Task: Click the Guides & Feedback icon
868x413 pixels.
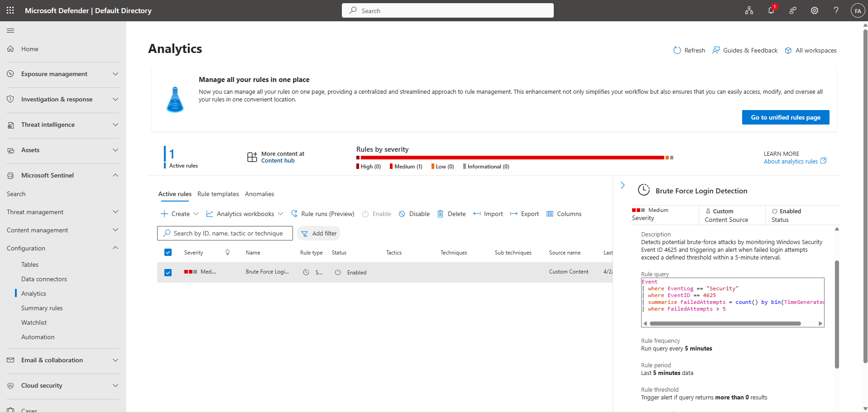Action: pos(716,50)
